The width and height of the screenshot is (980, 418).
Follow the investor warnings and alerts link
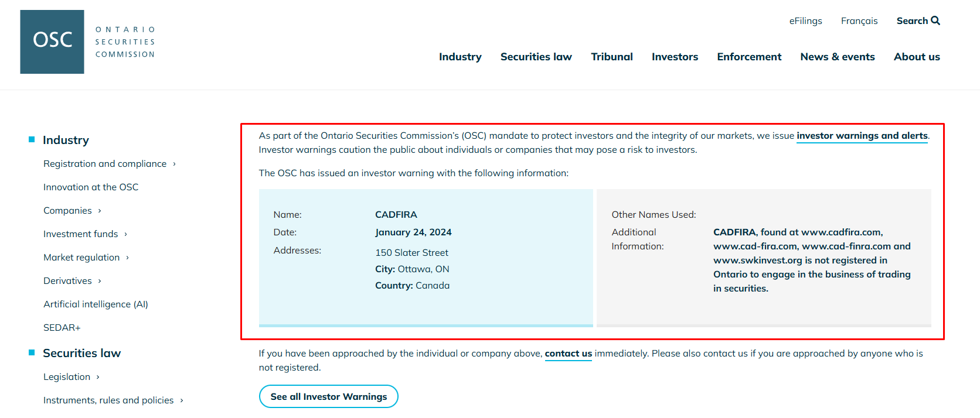pos(862,136)
